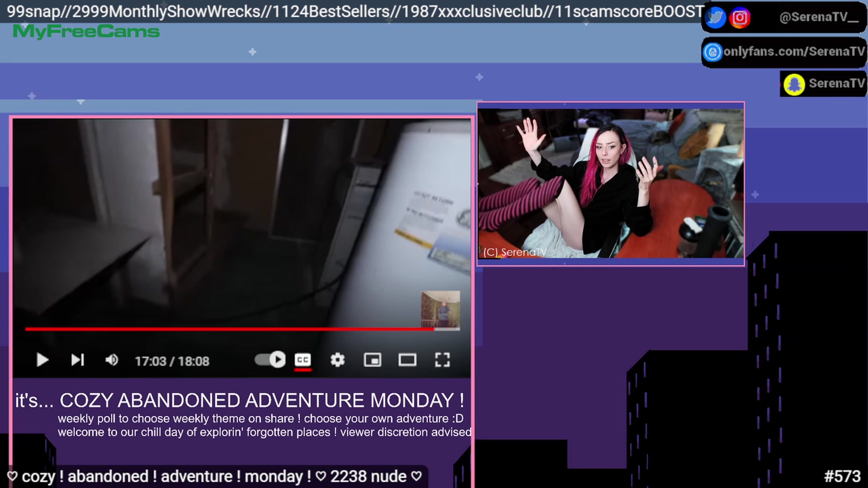Click the 17:03 / 18:08 time display

(172, 361)
